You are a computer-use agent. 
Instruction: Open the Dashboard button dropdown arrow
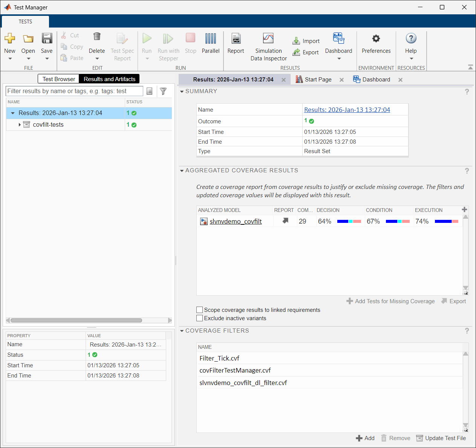tap(338, 58)
